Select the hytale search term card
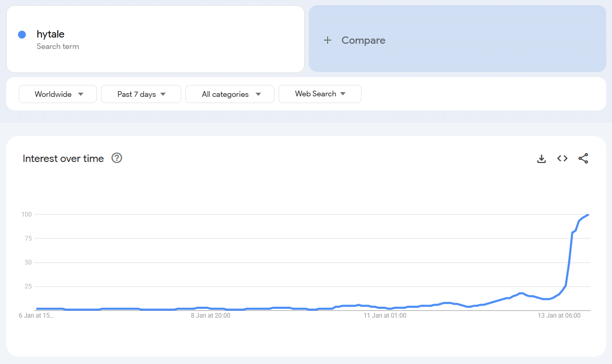Screen dimensions: 612x364 (x=155, y=39)
